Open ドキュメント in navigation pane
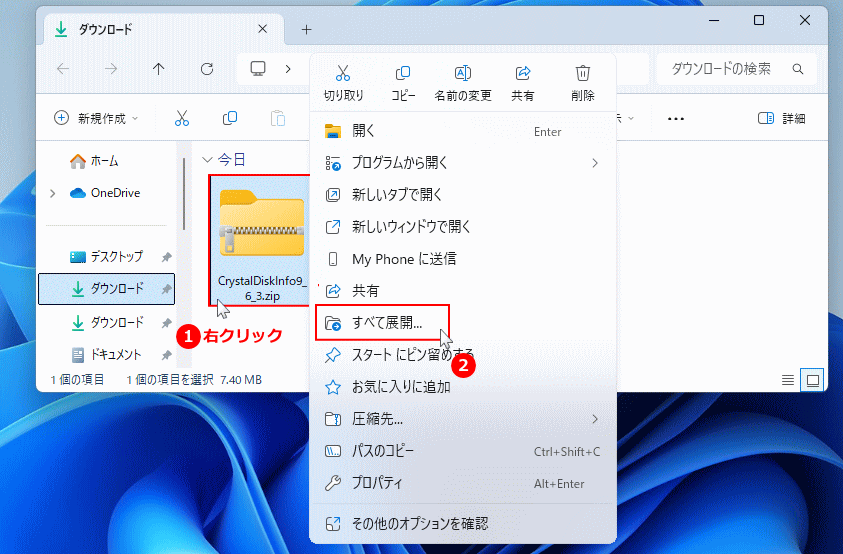This screenshot has height=554, width=843. [x=106, y=355]
